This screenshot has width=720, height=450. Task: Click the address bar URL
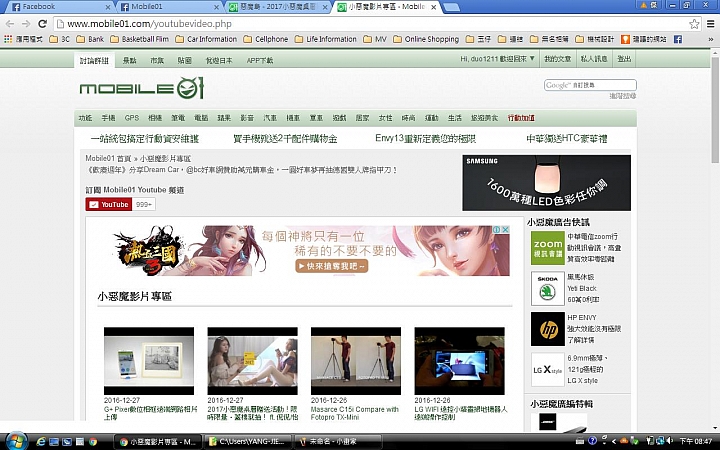tap(149, 24)
